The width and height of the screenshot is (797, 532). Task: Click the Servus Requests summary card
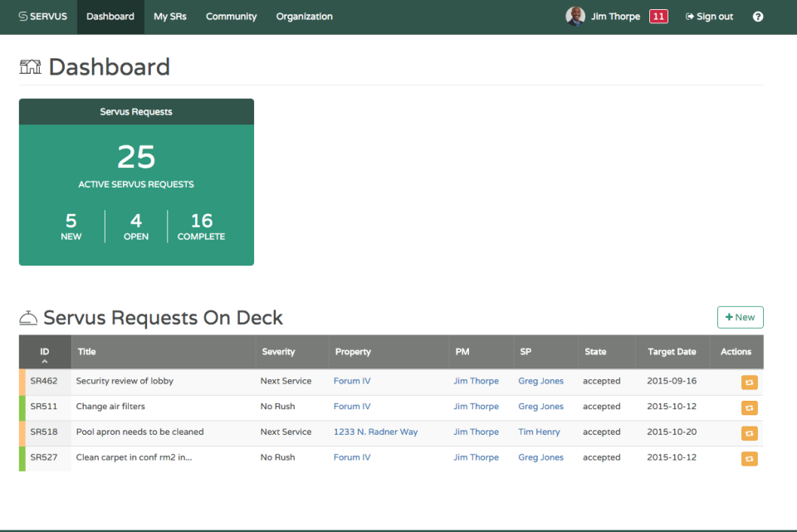click(136, 182)
